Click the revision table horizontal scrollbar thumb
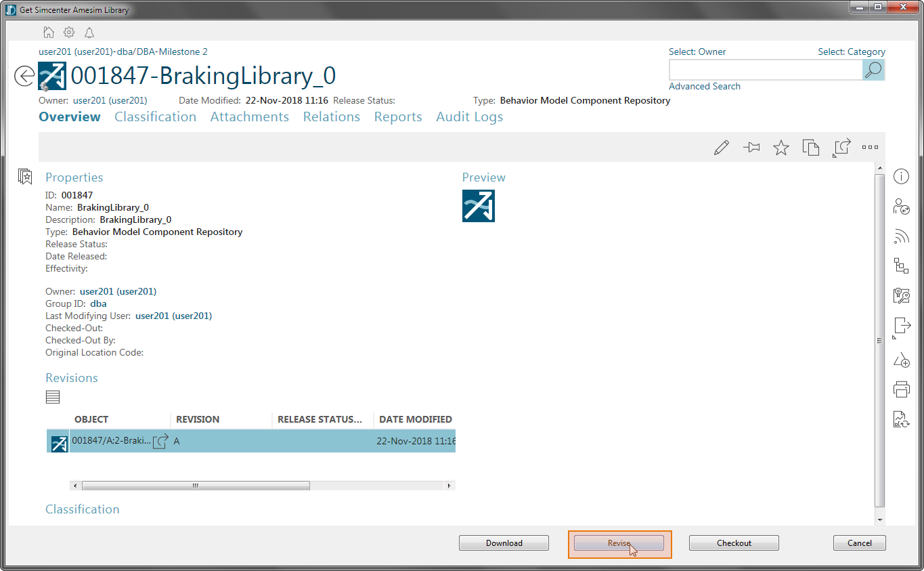The width and height of the screenshot is (924, 571). pyautogui.click(x=196, y=486)
